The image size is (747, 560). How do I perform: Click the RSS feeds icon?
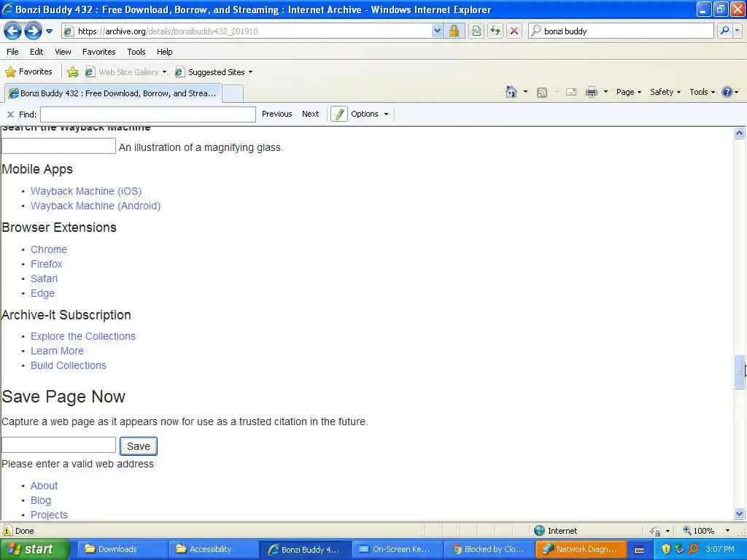click(542, 93)
